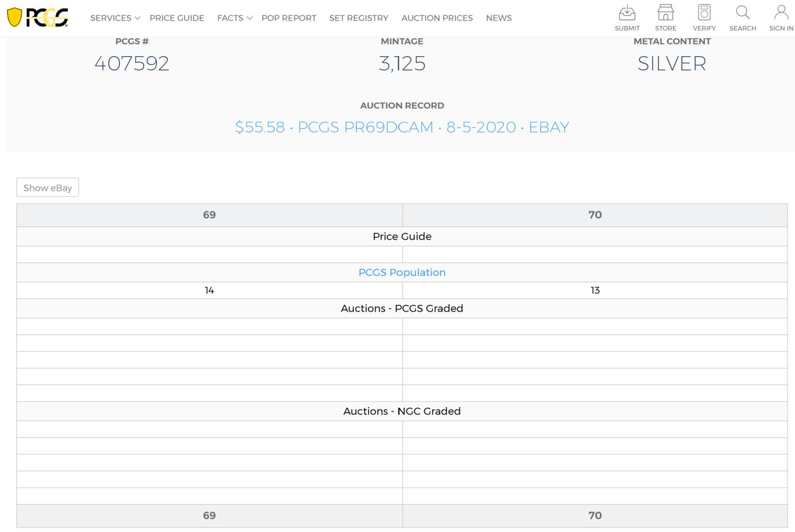Click the Search magnifier icon
This screenshot has width=795, height=532.
pyautogui.click(x=742, y=13)
